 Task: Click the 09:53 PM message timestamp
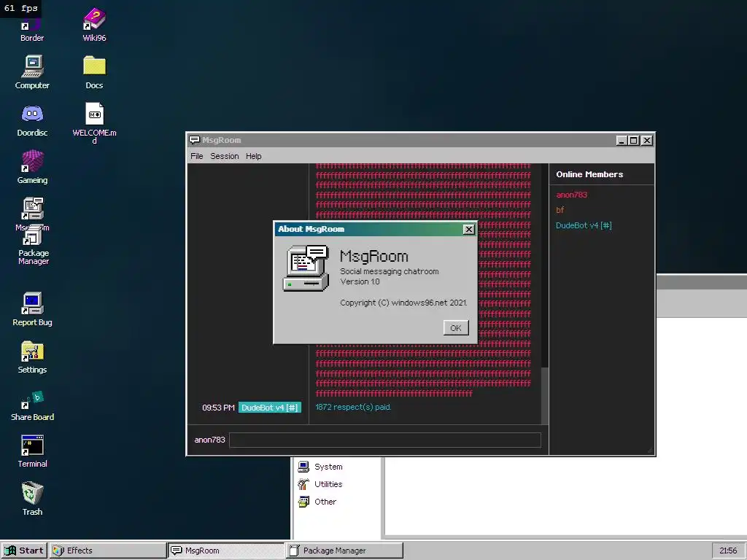[218, 408]
